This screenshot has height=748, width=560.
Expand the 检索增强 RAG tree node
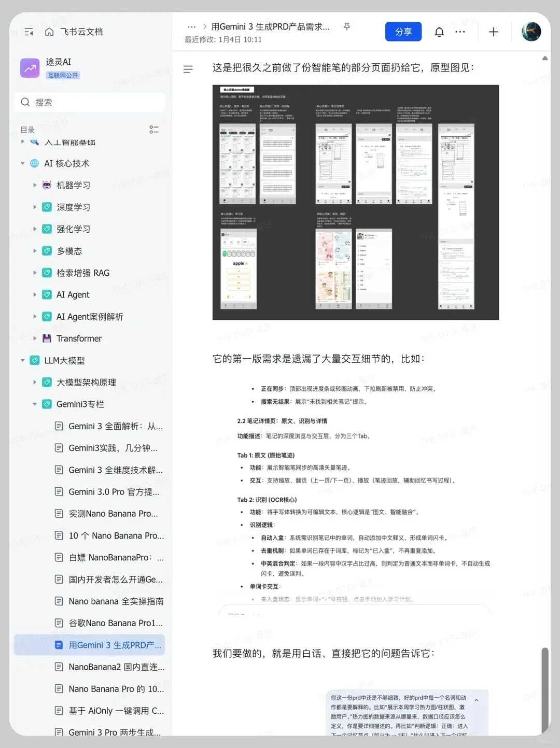pyautogui.click(x=35, y=273)
